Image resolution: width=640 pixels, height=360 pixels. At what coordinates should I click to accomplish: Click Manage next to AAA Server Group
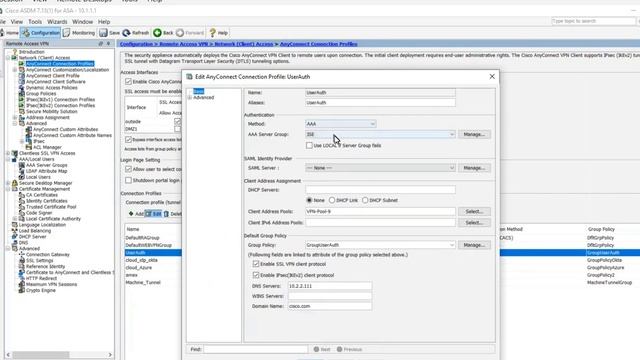click(474, 134)
